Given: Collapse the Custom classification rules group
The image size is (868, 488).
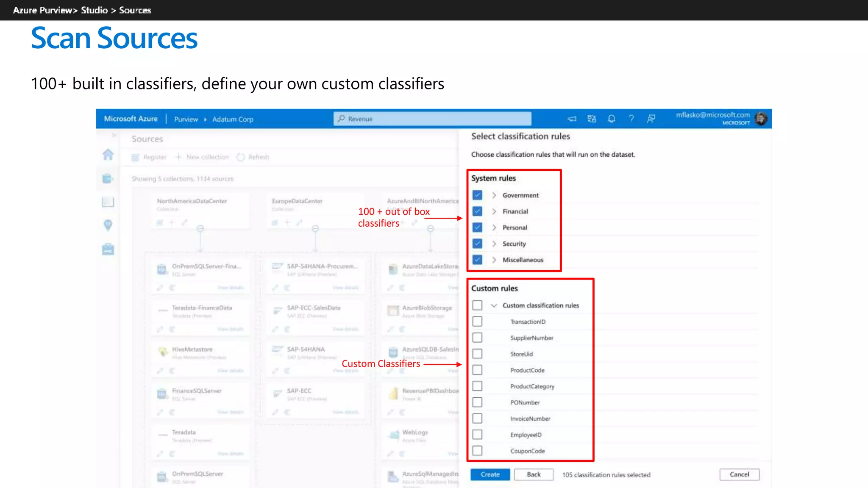Looking at the screenshot, I should 494,305.
